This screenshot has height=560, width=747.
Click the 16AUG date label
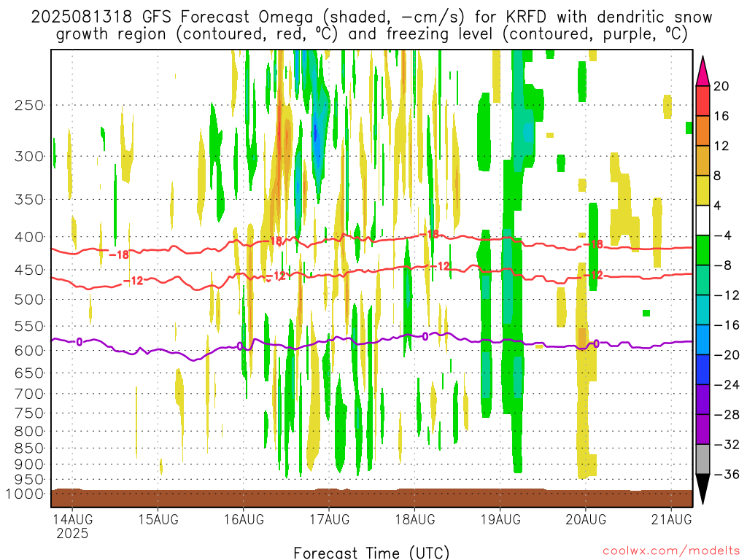(244, 519)
